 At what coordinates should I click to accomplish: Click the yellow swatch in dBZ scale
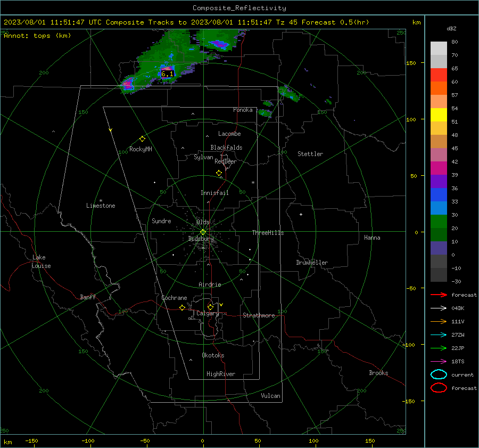coord(439,115)
